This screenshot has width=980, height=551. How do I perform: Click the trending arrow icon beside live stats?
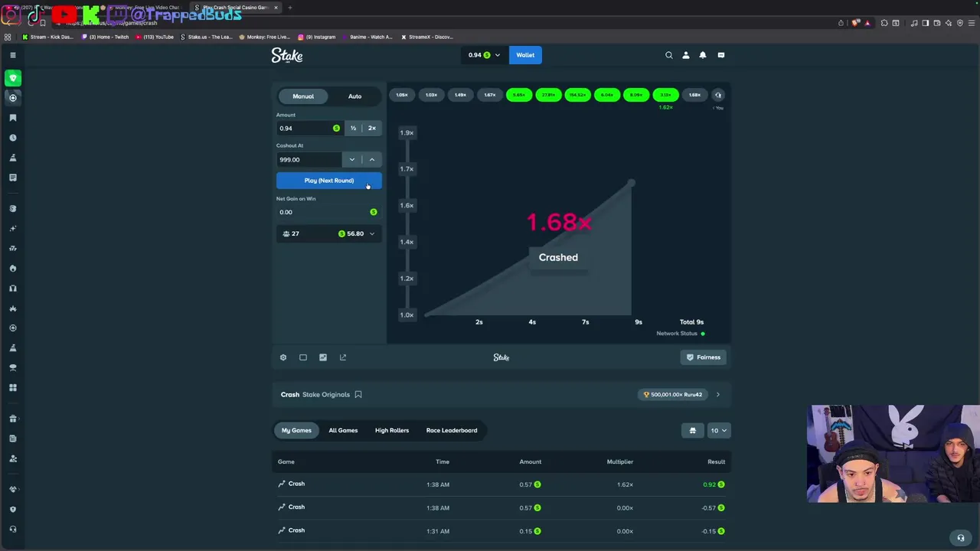[x=343, y=357]
